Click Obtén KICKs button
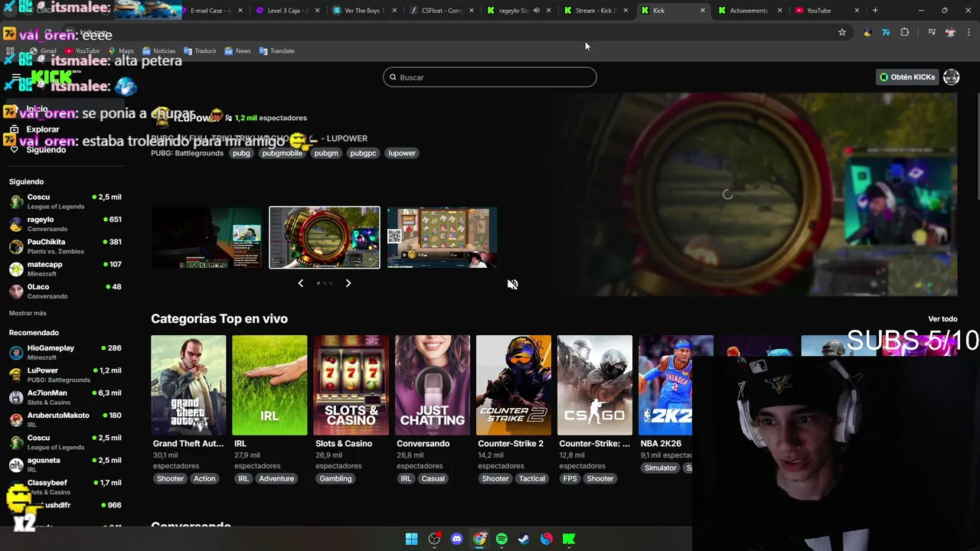The width and height of the screenshot is (980, 551). 907,77
